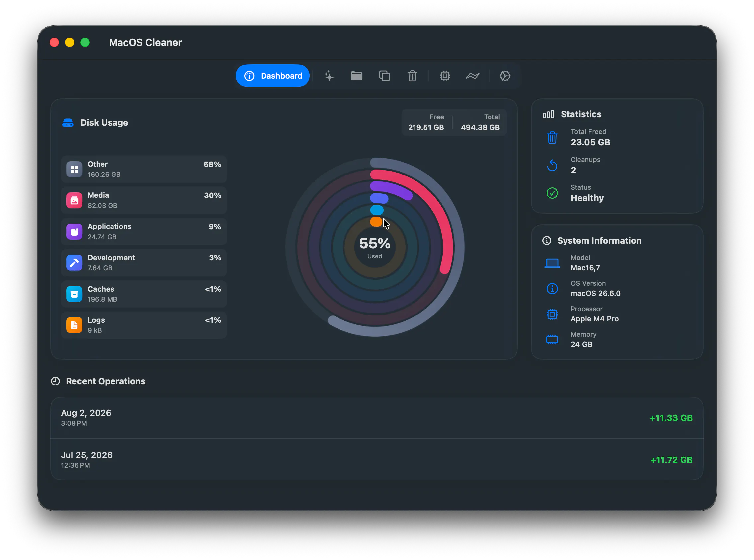Click the hammer Development category icon
Viewport: 754px width, 560px height.
point(74,263)
